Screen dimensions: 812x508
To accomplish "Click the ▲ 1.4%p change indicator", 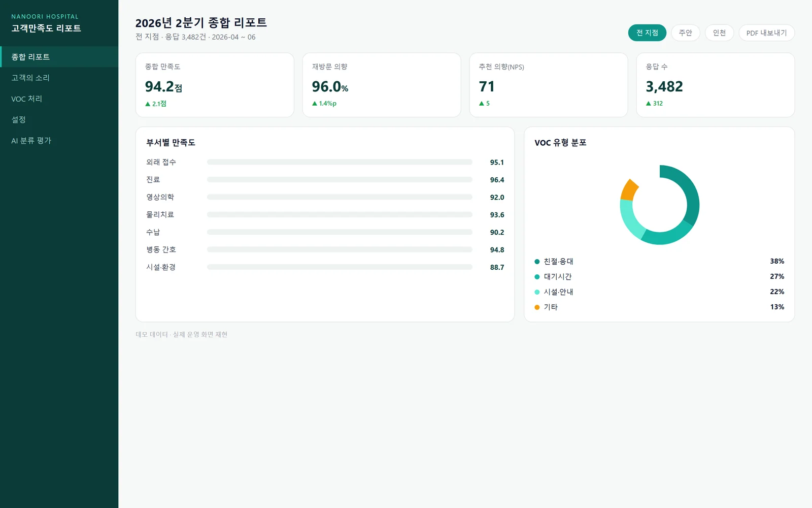I will (x=324, y=104).
